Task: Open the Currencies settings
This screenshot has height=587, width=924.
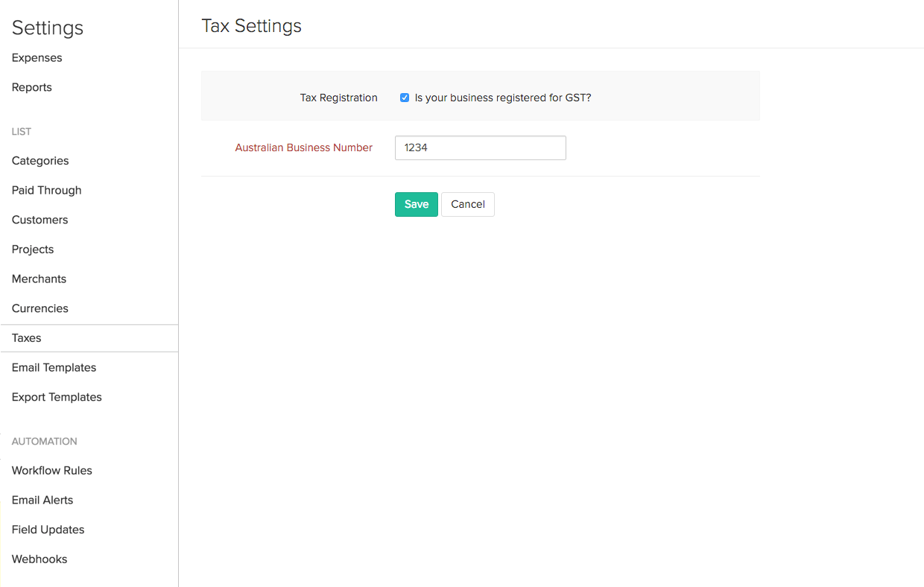Action: tap(39, 308)
